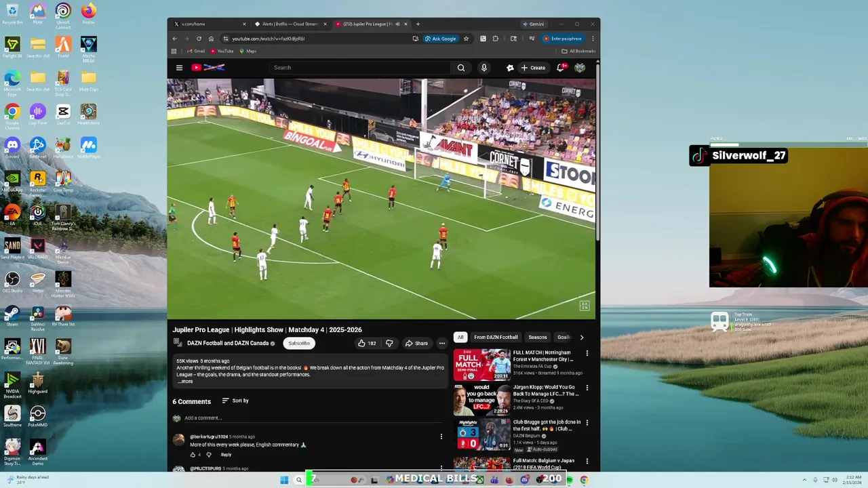Open DaVinci Resolve desktop shortcut
The image size is (868, 488).
[37, 318]
